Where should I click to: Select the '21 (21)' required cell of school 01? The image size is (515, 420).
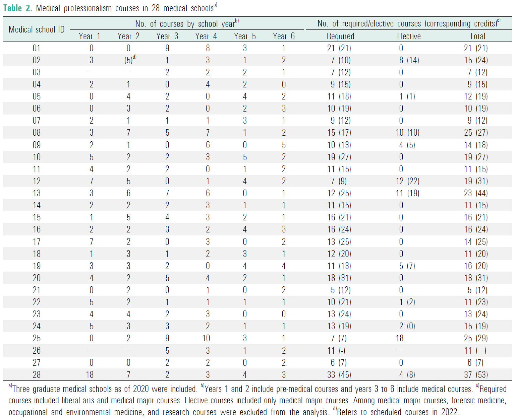click(x=339, y=48)
